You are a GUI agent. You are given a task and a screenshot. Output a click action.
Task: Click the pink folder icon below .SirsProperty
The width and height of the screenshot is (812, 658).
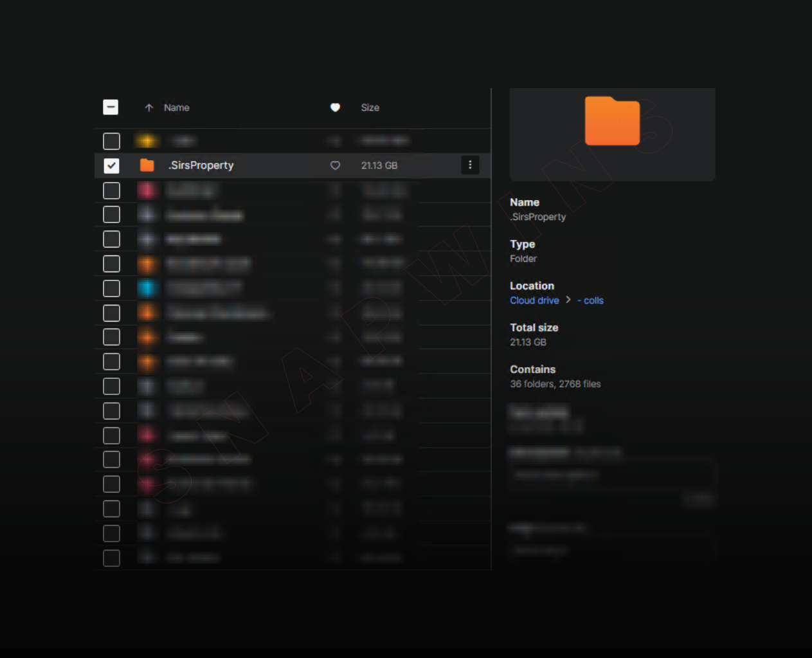[x=147, y=190]
